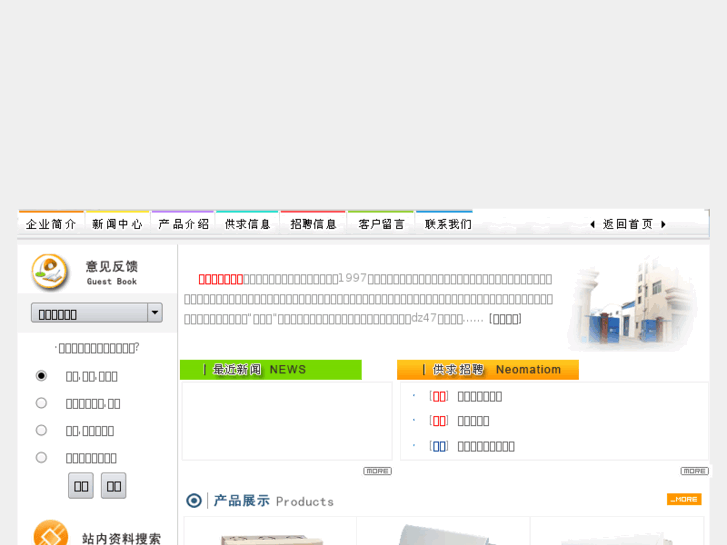Open 意见反馈 Guest Book heading
This screenshot has height=545, width=727.
click(112, 273)
